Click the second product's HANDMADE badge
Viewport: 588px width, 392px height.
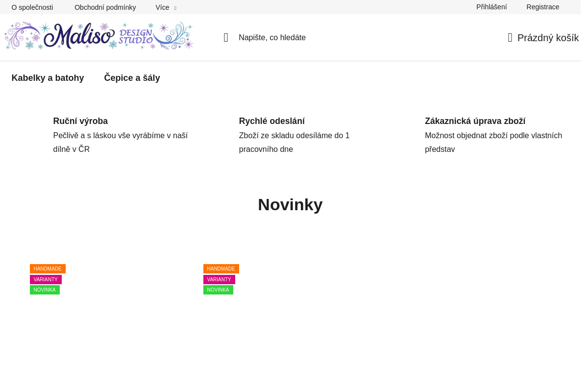[221, 269]
